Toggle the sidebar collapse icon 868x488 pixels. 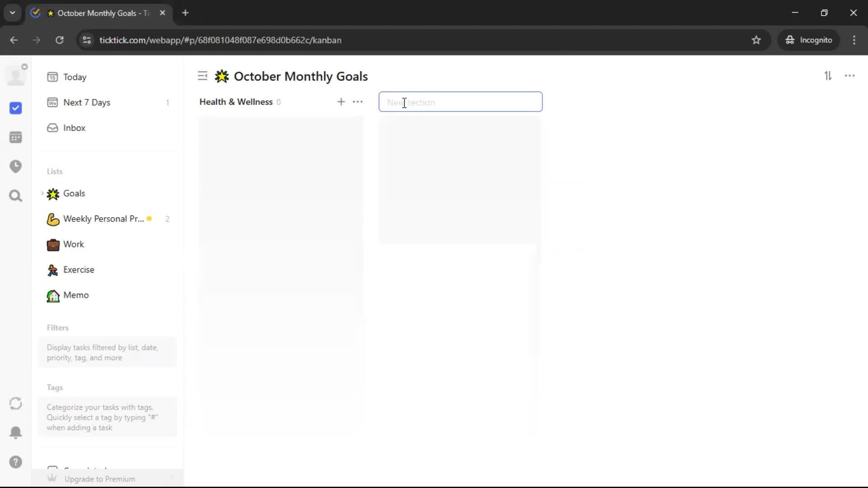203,76
